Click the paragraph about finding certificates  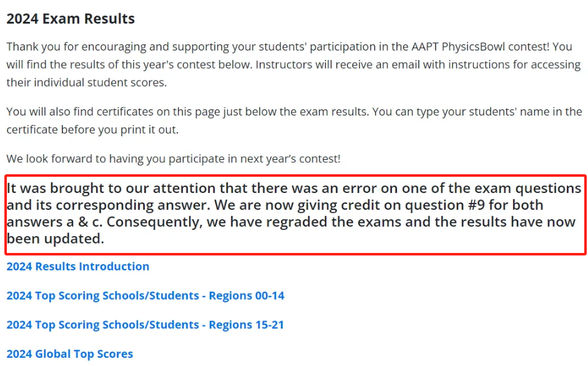tap(294, 121)
